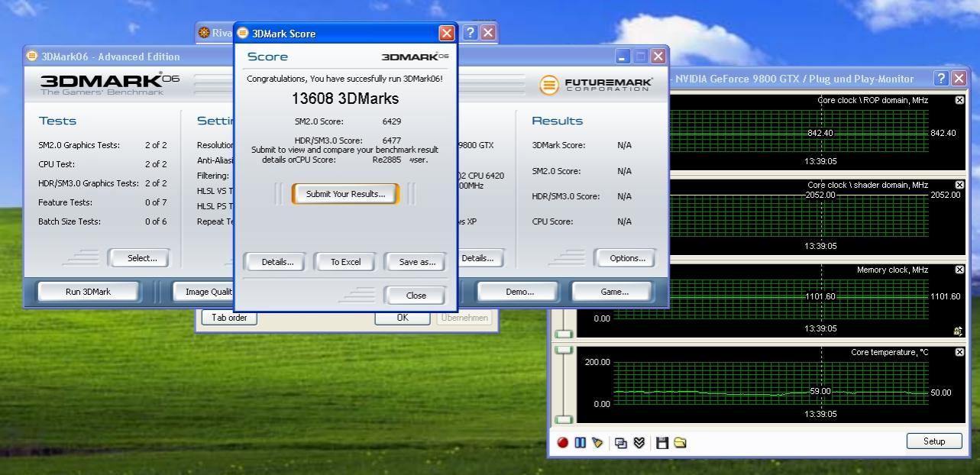The image size is (980, 475).
Task: Export the score To Excel
Action: point(345,262)
